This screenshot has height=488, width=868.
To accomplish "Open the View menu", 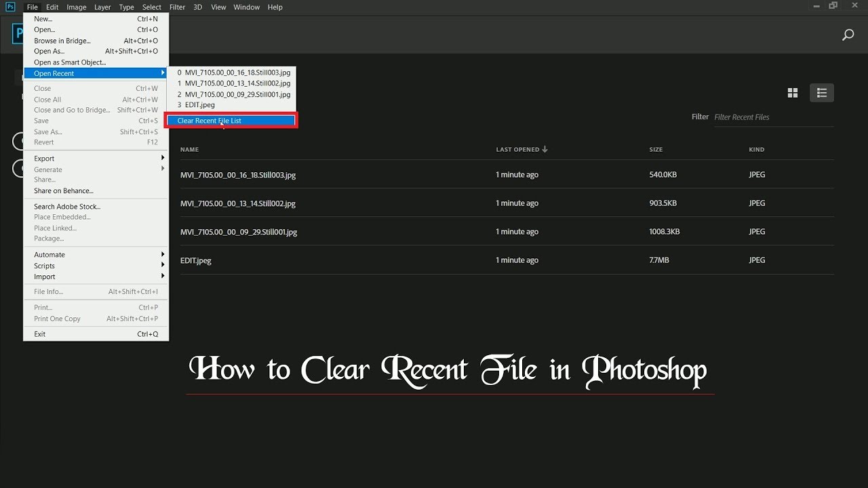I will coord(218,7).
